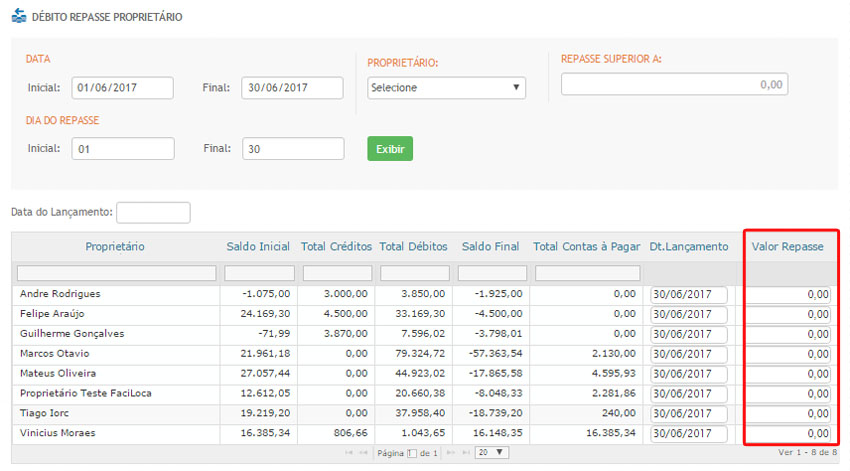Go to last page in pager
850x471 pixels.
coord(465,453)
